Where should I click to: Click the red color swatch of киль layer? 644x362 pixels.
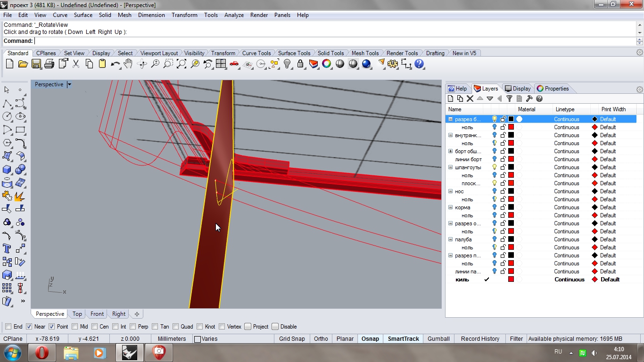(x=511, y=280)
